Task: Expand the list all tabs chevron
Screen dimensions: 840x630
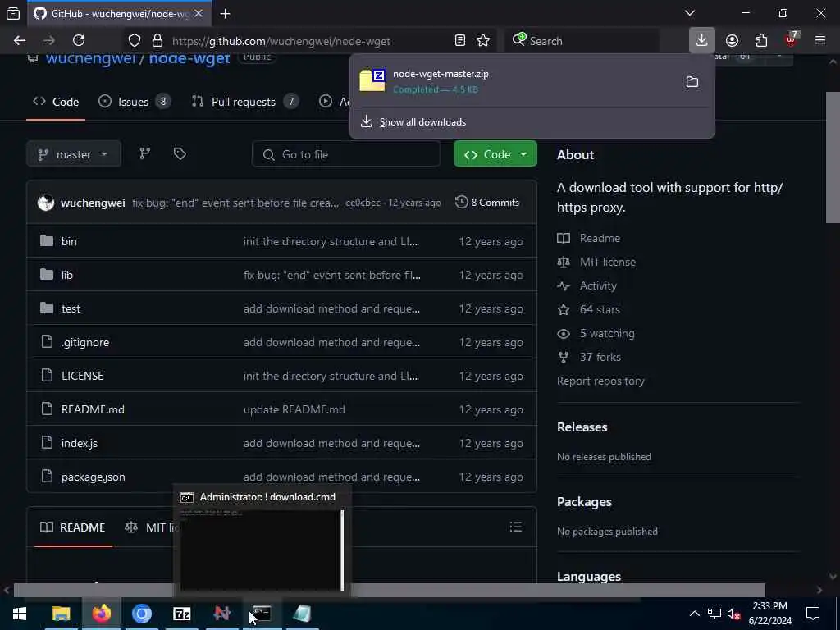Action: coord(690,13)
